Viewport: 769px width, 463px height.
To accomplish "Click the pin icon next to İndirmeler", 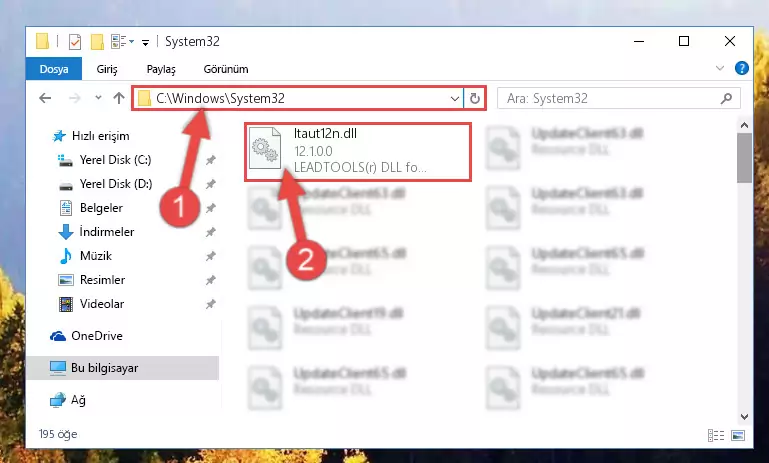I will [210, 232].
